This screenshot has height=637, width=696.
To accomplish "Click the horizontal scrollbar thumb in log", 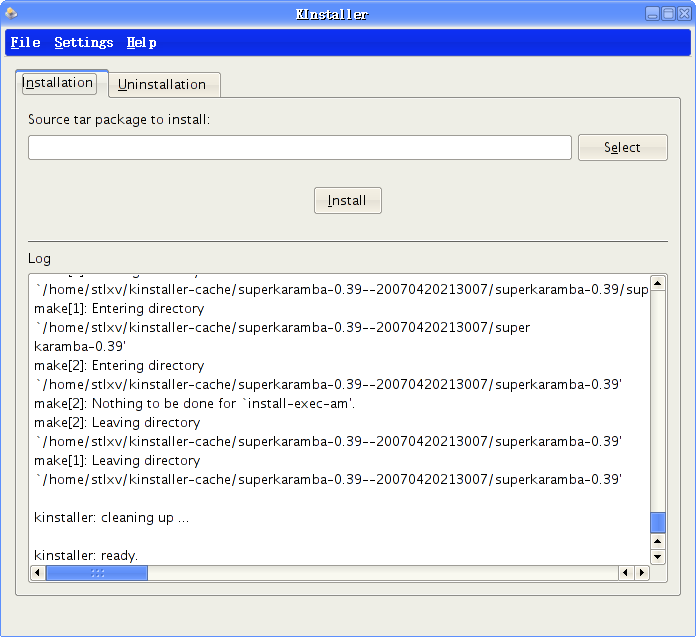I will (97, 573).
